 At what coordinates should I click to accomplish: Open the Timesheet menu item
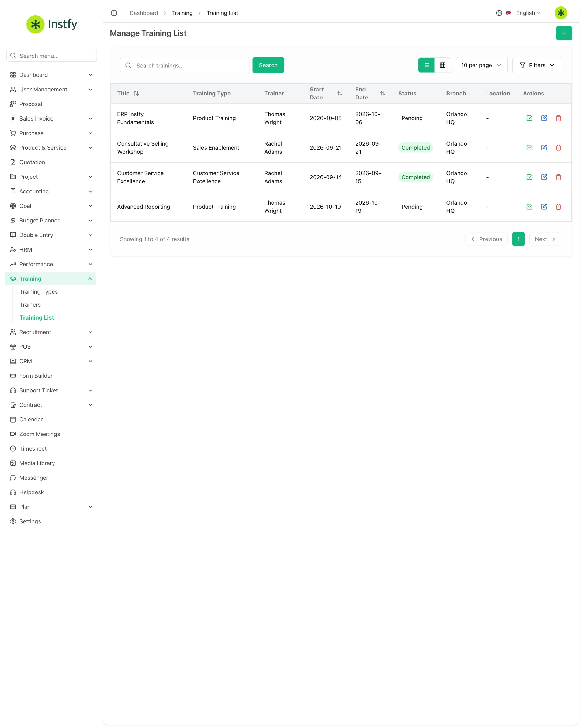(x=51, y=448)
